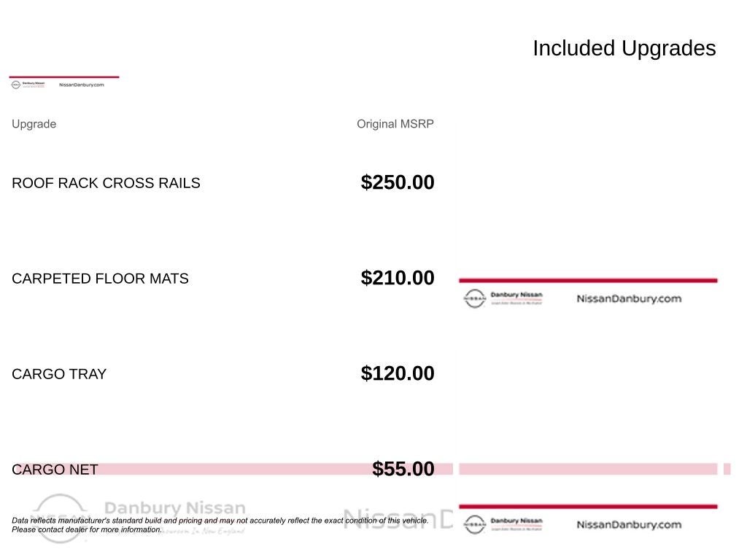Open the NissanDanbury.com link in the top-left banner
The image size is (747, 560).
(x=81, y=85)
